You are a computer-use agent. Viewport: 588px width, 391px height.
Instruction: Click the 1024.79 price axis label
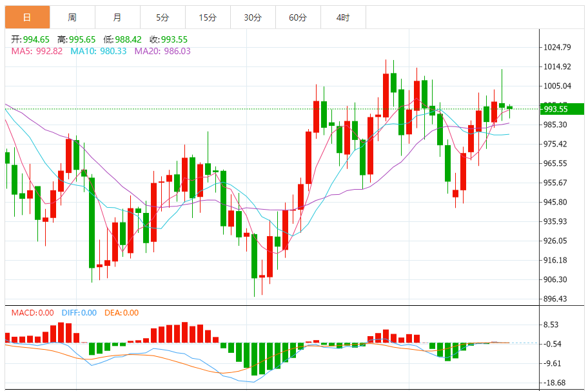[557, 47]
